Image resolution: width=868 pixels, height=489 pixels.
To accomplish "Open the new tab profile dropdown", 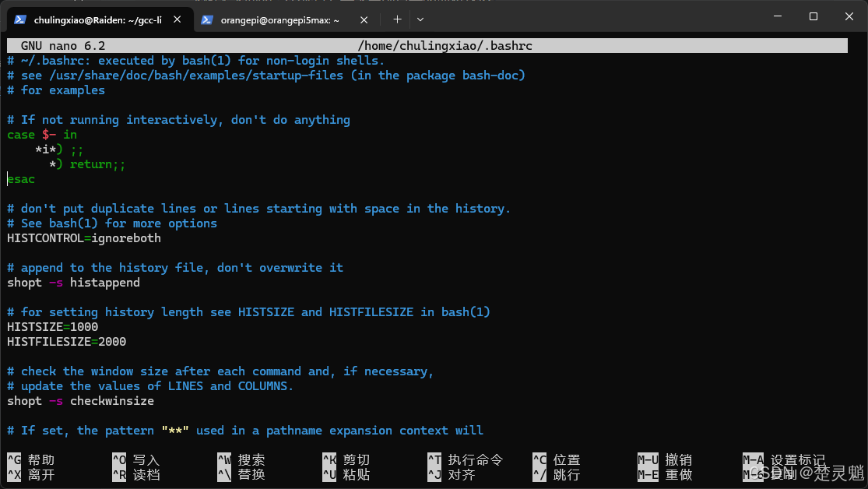I will click(420, 19).
